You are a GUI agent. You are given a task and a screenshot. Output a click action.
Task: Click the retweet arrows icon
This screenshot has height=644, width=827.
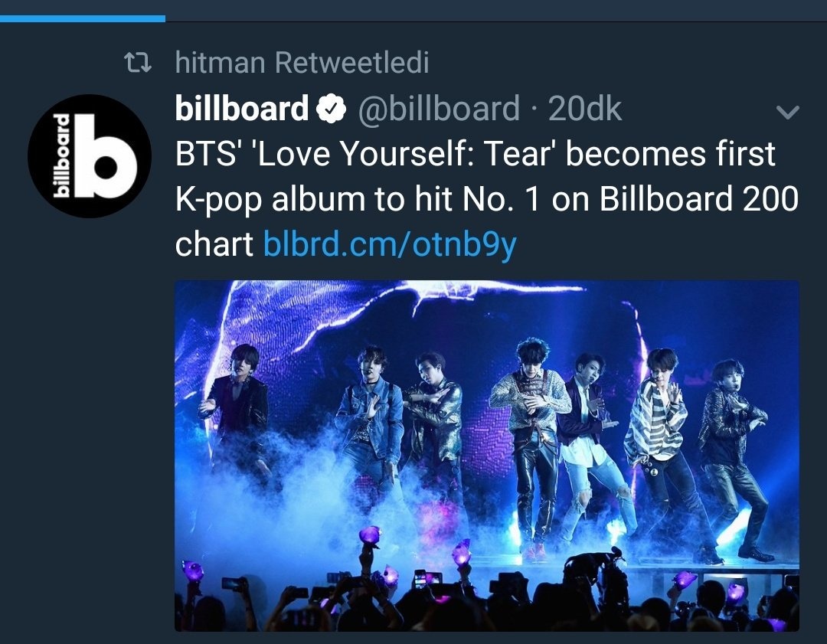pos(139,62)
